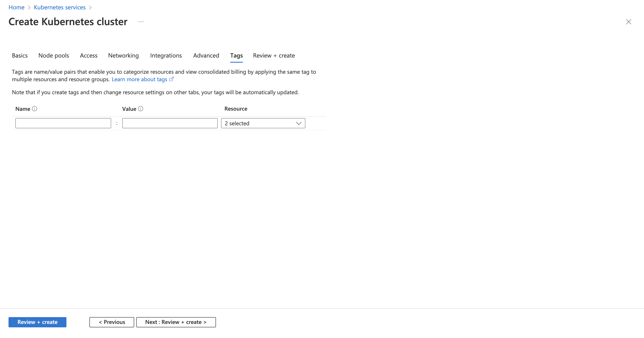The width and height of the screenshot is (644, 338).
Task: Navigate to Home breadcrumb link
Action: pyautogui.click(x=16, y=7)
